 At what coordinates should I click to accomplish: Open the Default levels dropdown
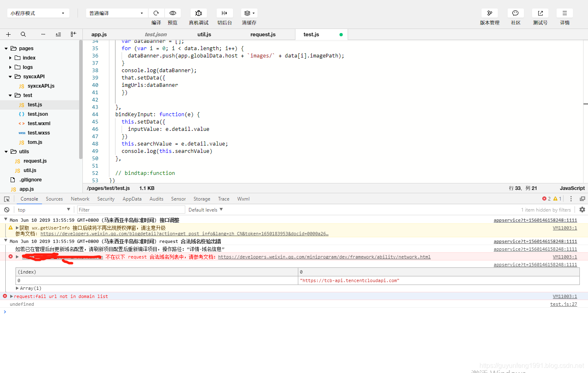coord(206,210)
